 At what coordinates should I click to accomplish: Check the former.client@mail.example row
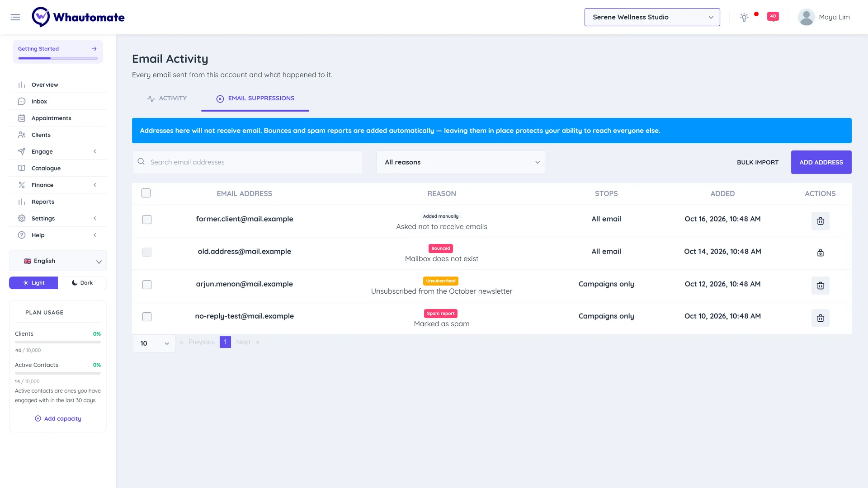pos(147,220)
